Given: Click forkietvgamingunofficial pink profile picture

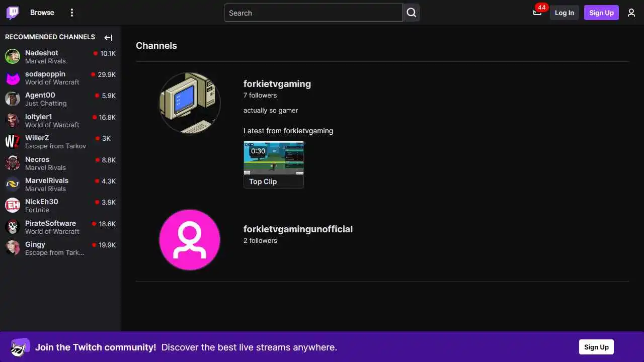Looking at the screenshot, I should [190, 240].
